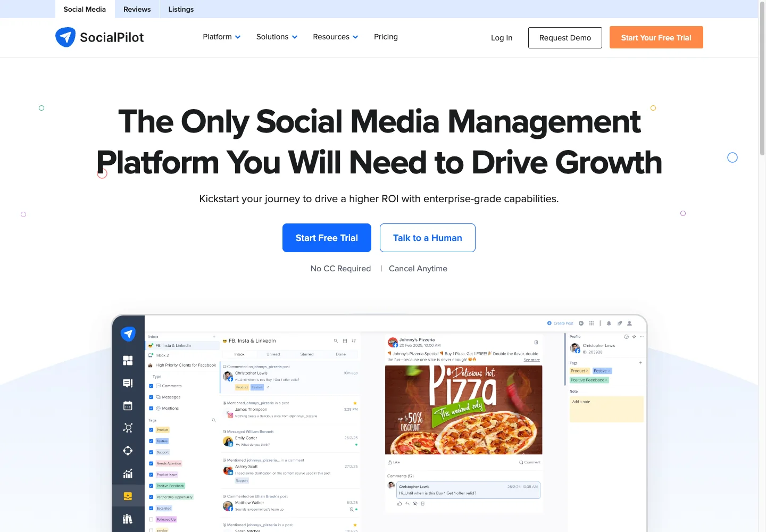Open the analytics bar-chart icon in preview sidebar
Screen dimensions: 766x532
coord(128,473)
